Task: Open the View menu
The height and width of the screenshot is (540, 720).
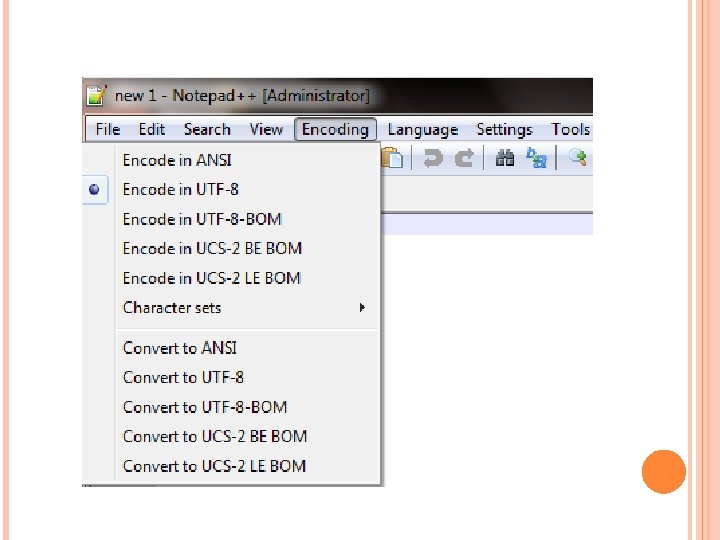Action: (266, 129)
